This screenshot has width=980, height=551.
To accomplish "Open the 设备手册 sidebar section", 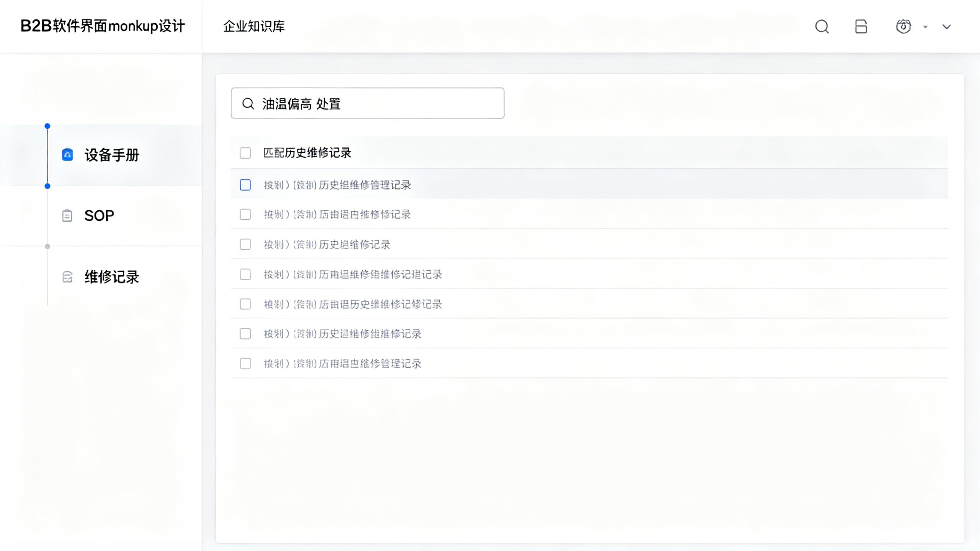I will (x=101, y=155).
